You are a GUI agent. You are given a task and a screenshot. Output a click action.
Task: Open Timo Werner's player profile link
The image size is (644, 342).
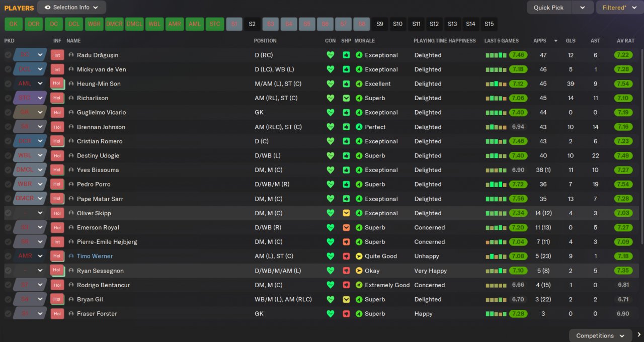[x=95, y=256]
